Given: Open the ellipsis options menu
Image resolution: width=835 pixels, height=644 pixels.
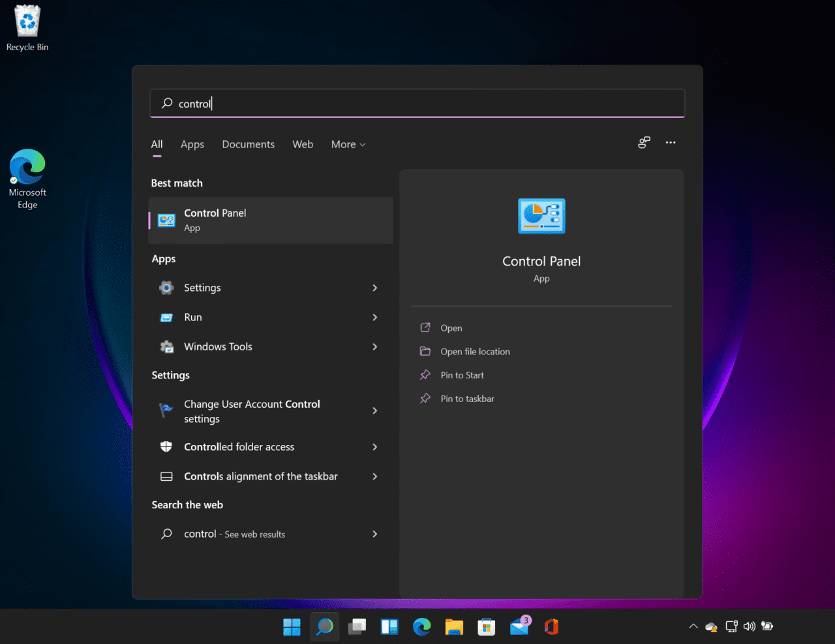Looking at the screenshot, I should point(671,142).
